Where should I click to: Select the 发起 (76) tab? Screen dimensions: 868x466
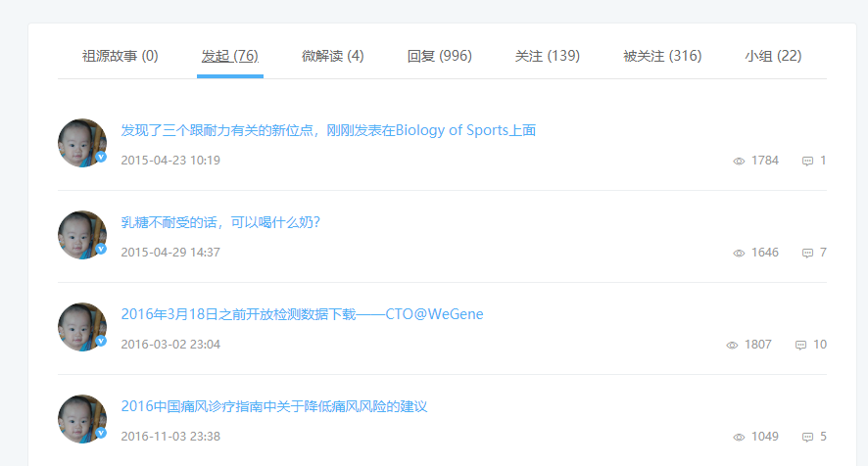(229, 56)
